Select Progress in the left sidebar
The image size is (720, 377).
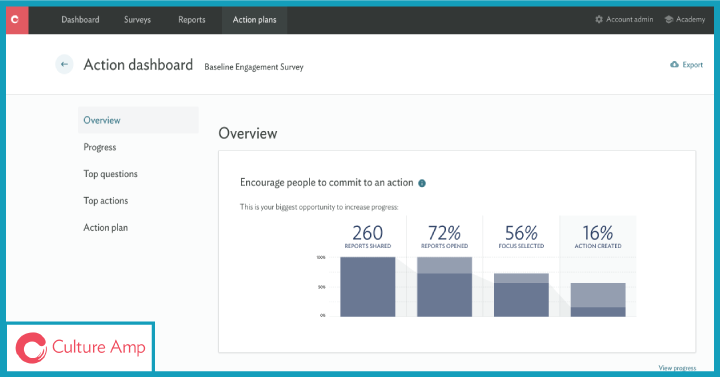coord(100,147)
